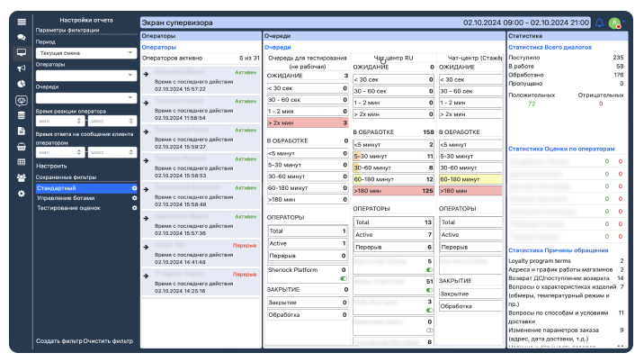Open the chats section icon
The width and height of the screenshot is (644, 362).
pos(22,38)
